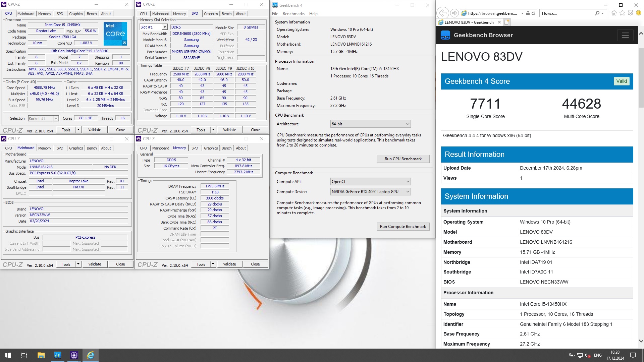
Task: Switch to About tab in Mainboard CPU-Z window
Action: 106,148
